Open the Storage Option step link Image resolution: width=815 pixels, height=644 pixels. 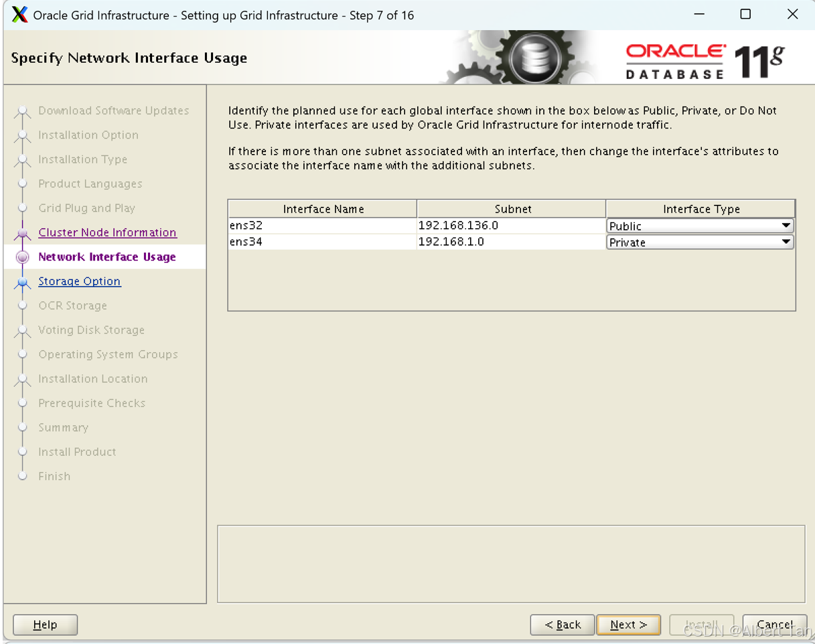80,281
